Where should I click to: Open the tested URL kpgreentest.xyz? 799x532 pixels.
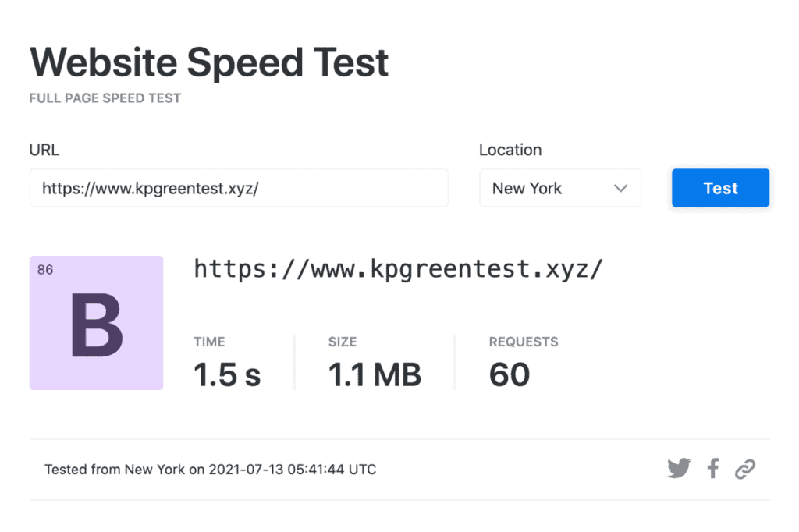(x=399, y=268)
